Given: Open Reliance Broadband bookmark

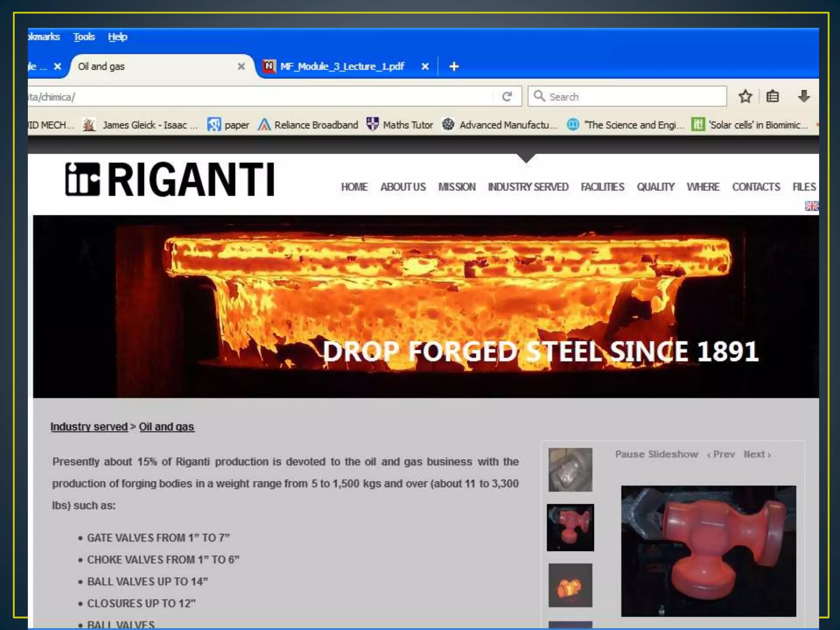Looking at the screenshot, I should click(308, 125).
